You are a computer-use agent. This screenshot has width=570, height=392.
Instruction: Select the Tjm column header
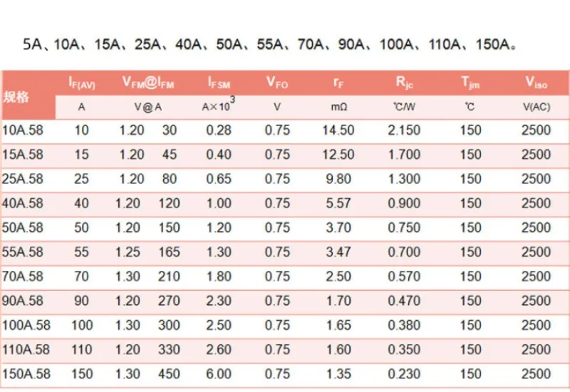470,83
